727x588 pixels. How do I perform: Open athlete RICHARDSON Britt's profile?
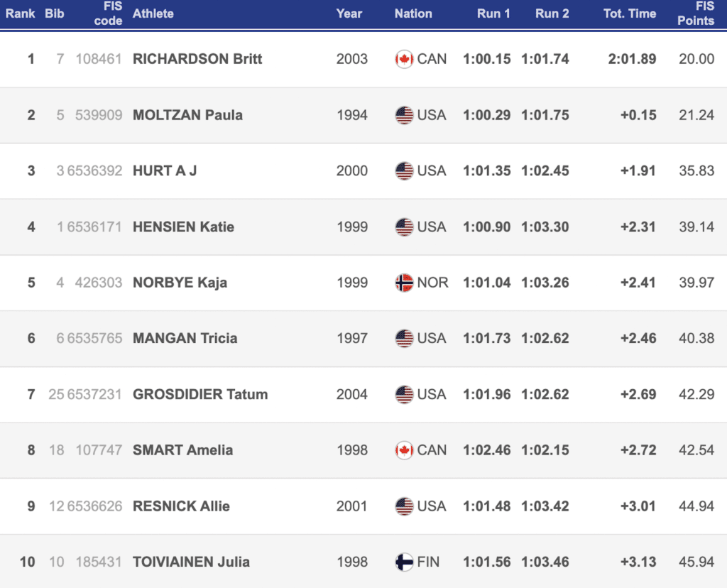(197, 59)
